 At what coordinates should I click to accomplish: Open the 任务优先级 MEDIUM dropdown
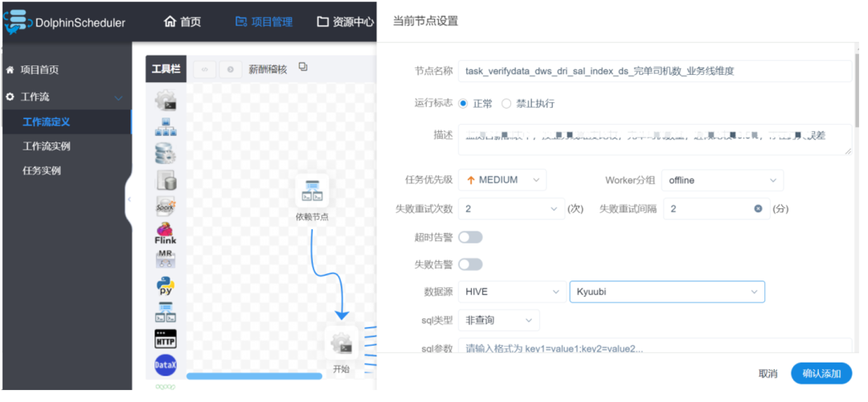click(x=502, y=180)
